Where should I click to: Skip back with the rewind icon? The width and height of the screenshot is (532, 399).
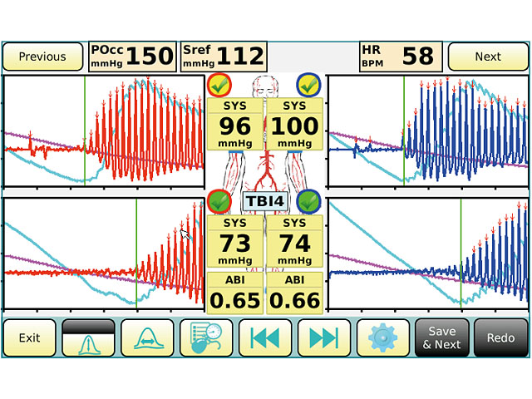265,337
